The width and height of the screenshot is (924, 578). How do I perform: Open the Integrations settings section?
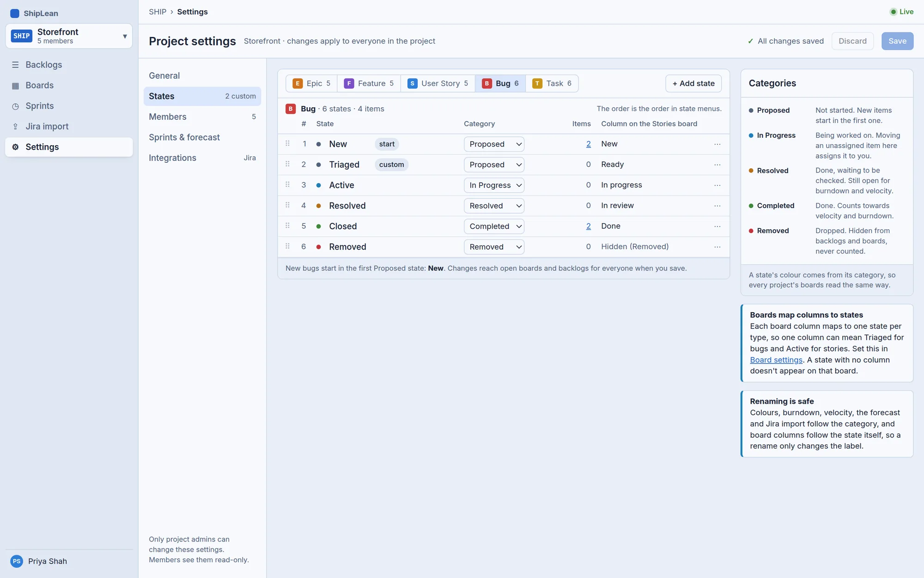click(x=202, y=158)
